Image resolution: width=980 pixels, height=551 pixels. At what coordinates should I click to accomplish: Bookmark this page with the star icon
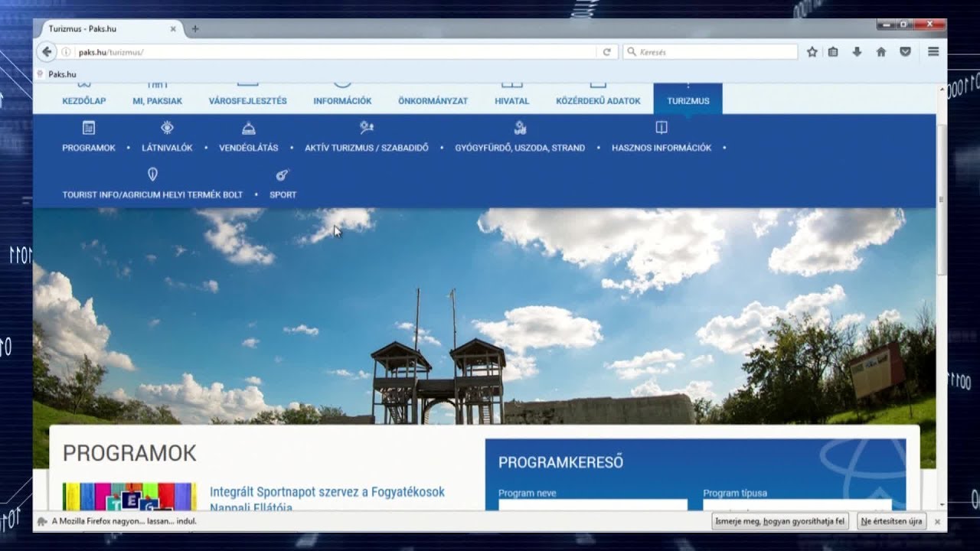[812, 52]
